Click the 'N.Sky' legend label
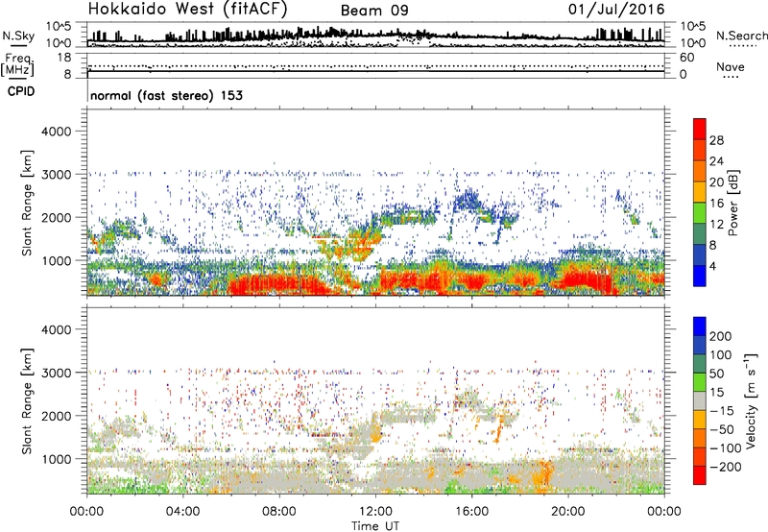This screenshot has width=768, height=532. [18, 36]
